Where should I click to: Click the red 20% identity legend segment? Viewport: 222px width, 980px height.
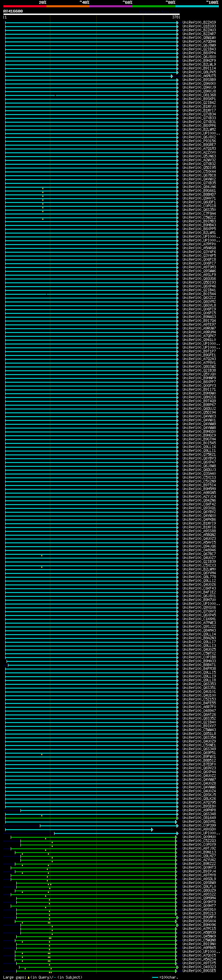25,6
